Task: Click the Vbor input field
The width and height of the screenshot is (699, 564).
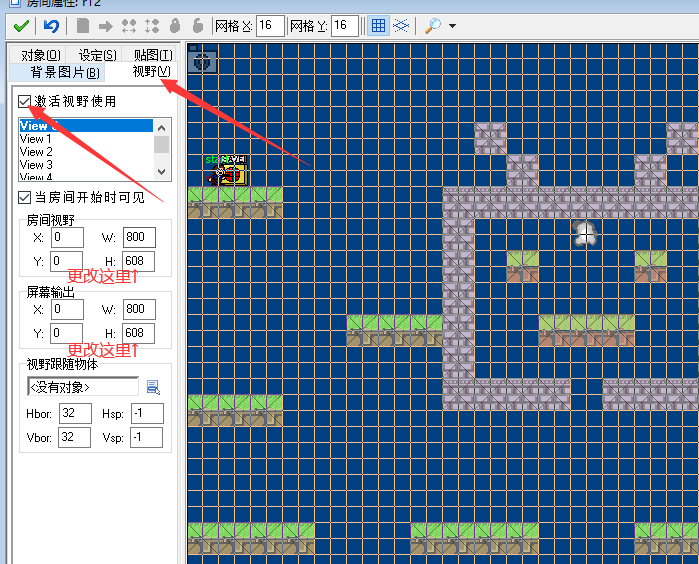Action: [74, 437]
